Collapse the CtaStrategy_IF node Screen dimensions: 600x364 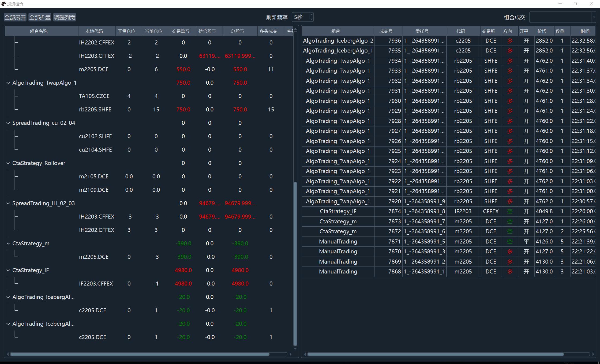[8, 270]
